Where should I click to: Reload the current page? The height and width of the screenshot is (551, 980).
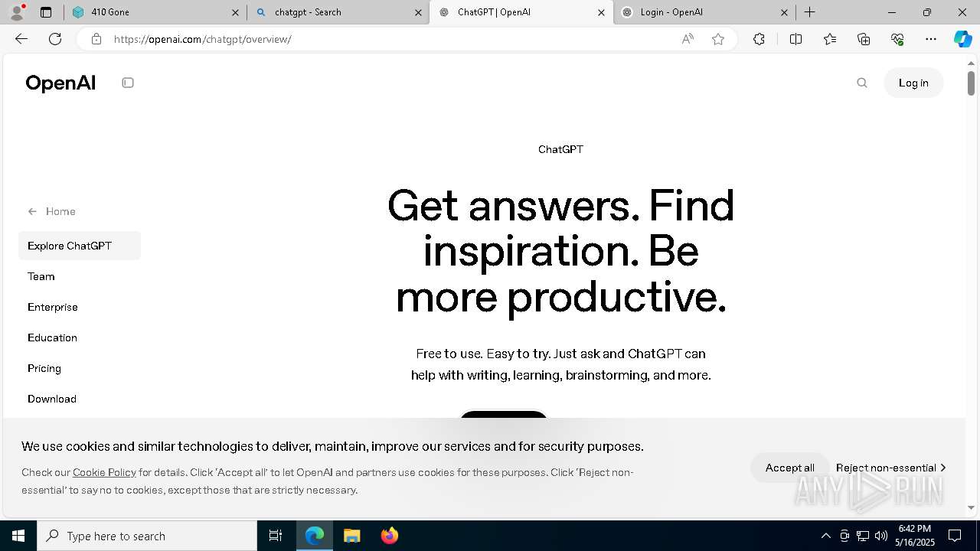(x=55, y=39)
